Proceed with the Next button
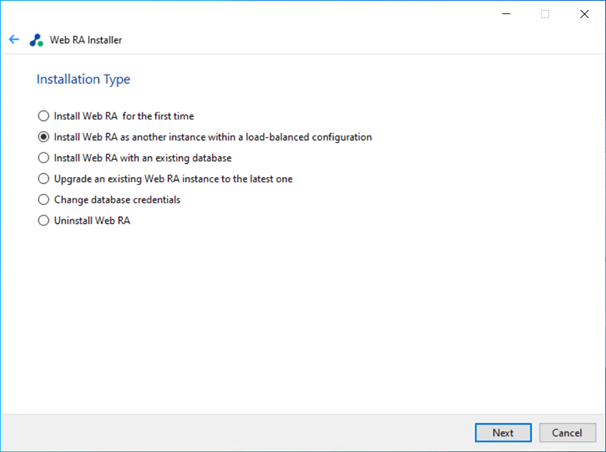Viewport: 606px width, 452px height. 503,433
